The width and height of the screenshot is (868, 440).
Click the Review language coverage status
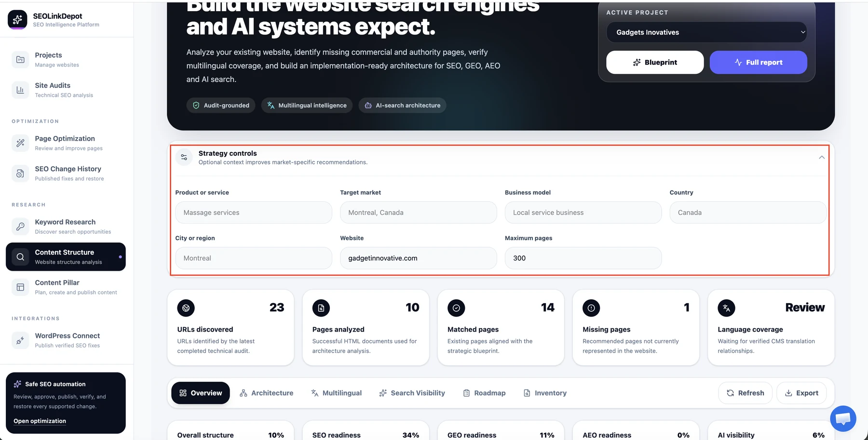tap(805, 307)
